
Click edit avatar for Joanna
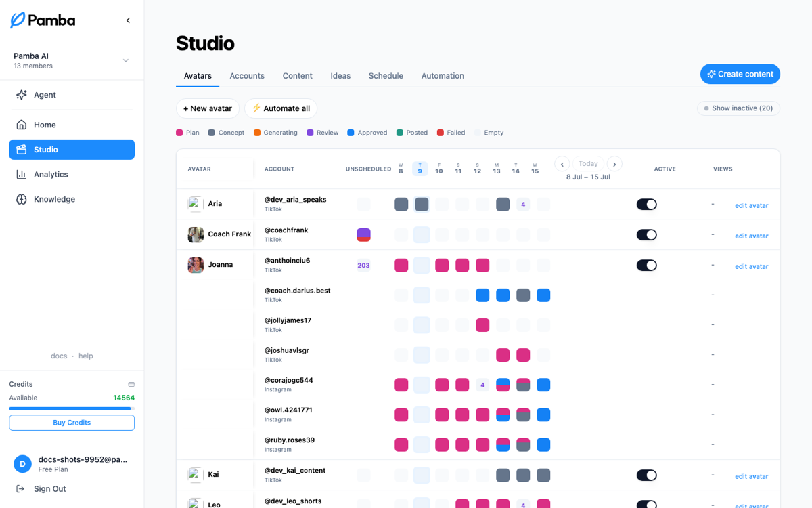click(752, 266)
